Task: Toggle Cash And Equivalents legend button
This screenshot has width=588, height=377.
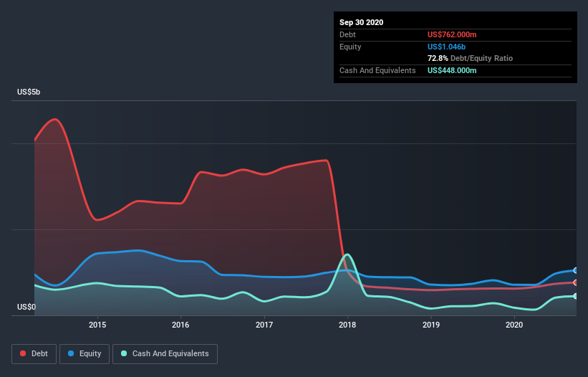Action: (165, 354)
